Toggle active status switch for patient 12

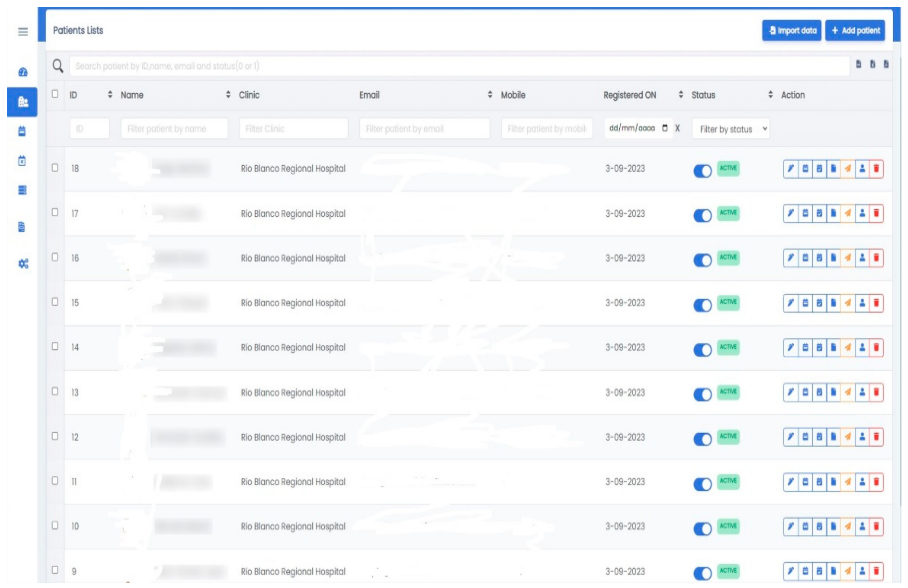click(702, 439)
